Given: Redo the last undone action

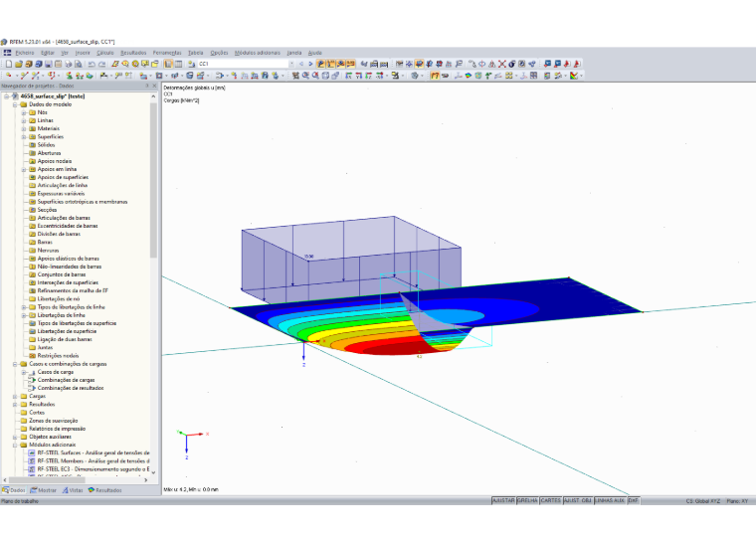Looking at the screenshot, I should (x=101, y=64).
